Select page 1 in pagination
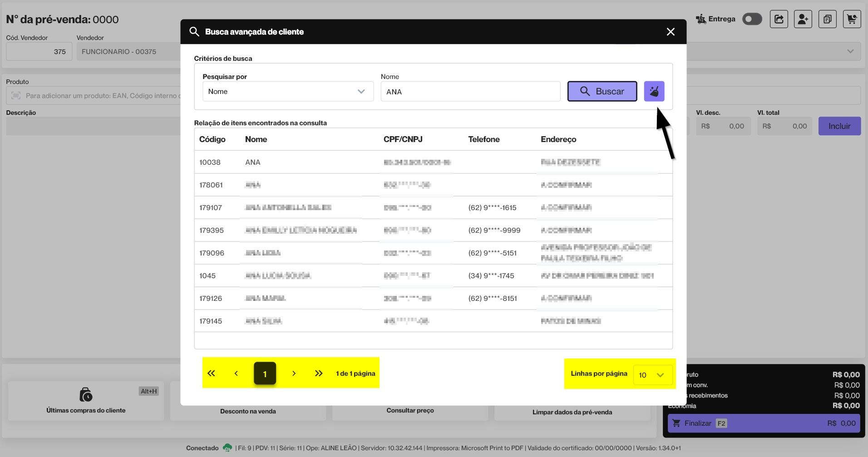Image resolution: width=868 pixels, height=457 pixels. (265, 373)
